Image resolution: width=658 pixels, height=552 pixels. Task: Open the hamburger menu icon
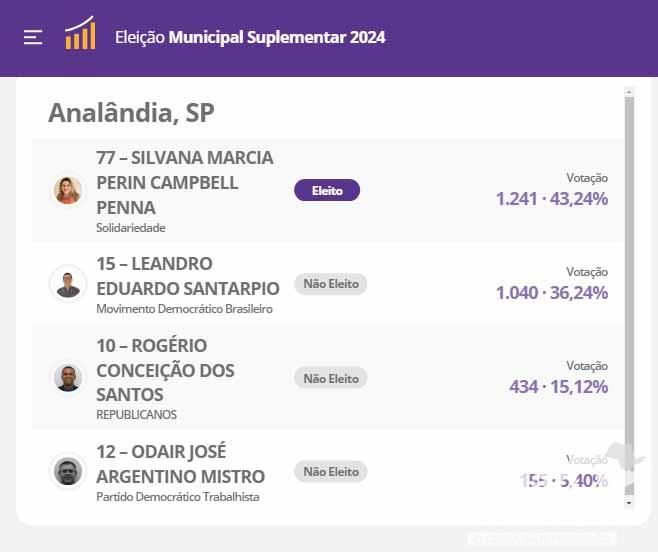33,37
